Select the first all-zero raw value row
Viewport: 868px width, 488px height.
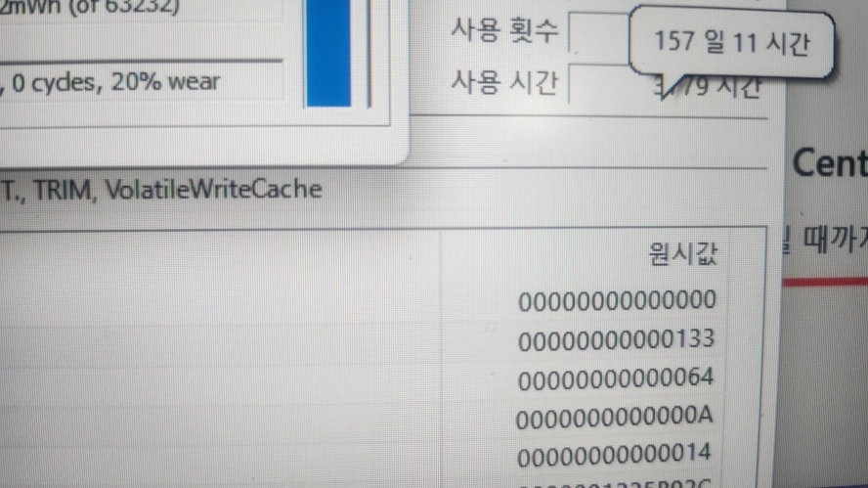click(617, 301)
